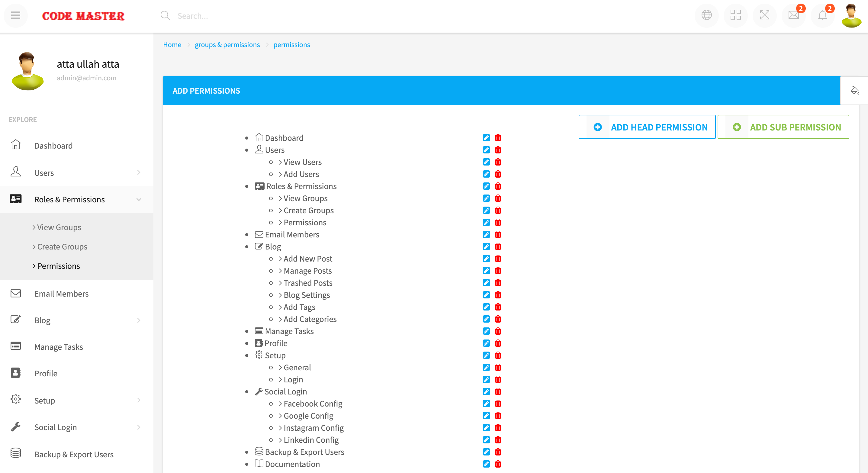Click the hamburger menu icon

[15, 15]
